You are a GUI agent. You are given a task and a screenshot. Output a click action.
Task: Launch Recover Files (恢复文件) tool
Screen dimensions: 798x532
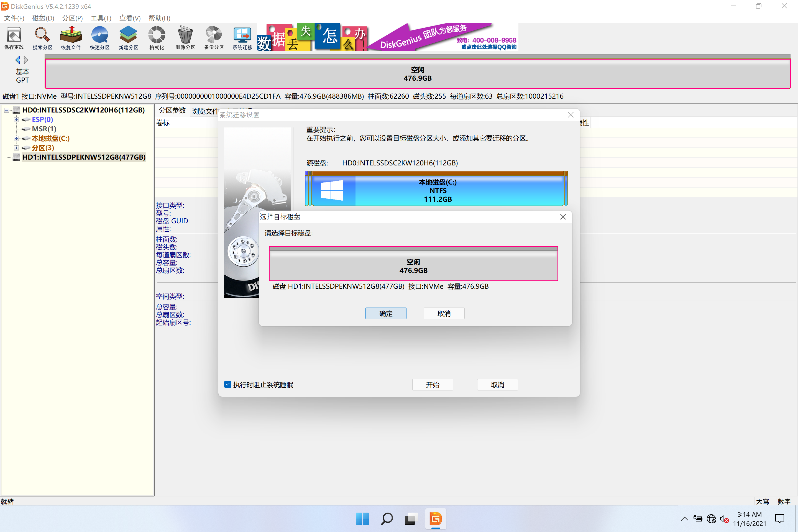tap(71, 38)
